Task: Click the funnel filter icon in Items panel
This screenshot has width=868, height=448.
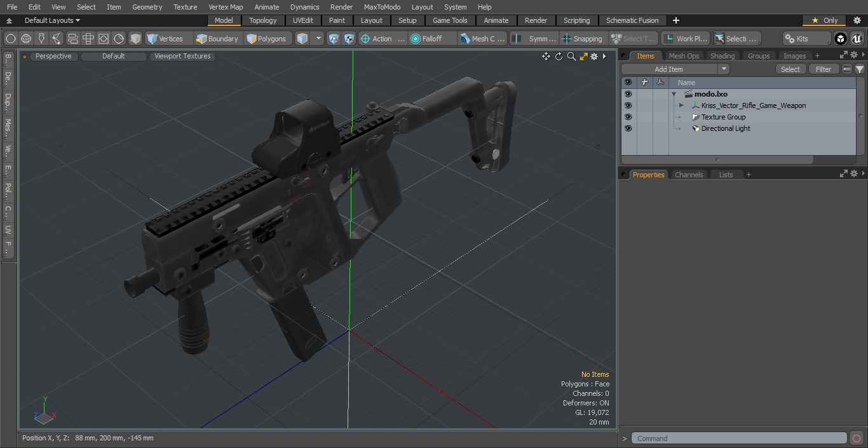Action: click(x=859, y=69)
